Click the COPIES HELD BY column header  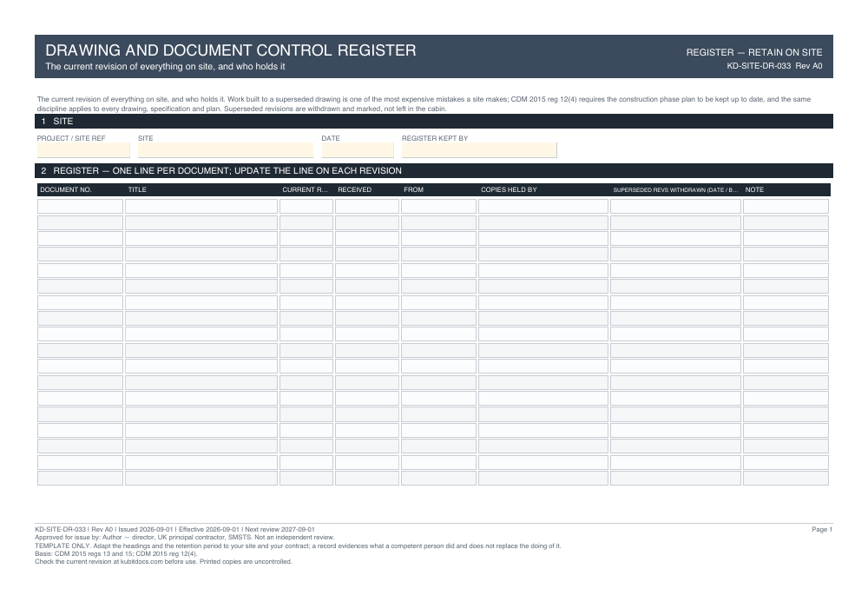(509, 190)
